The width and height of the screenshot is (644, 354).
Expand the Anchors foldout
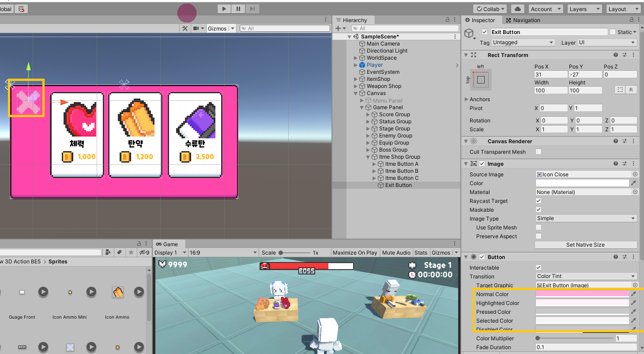pyautogui.click(x=467, y=99)
